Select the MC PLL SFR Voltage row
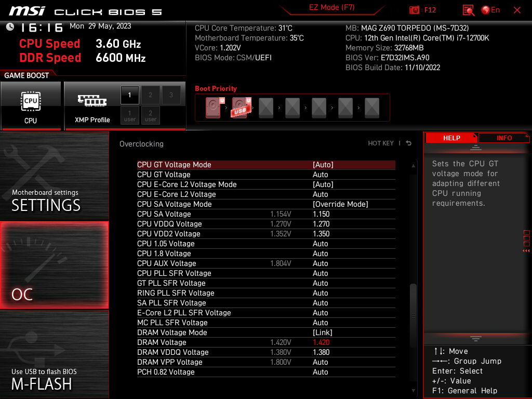 point(266,322)
